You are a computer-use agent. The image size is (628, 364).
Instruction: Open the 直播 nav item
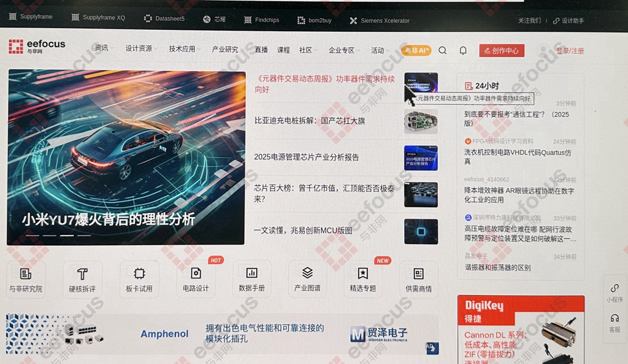pos(261,50)
